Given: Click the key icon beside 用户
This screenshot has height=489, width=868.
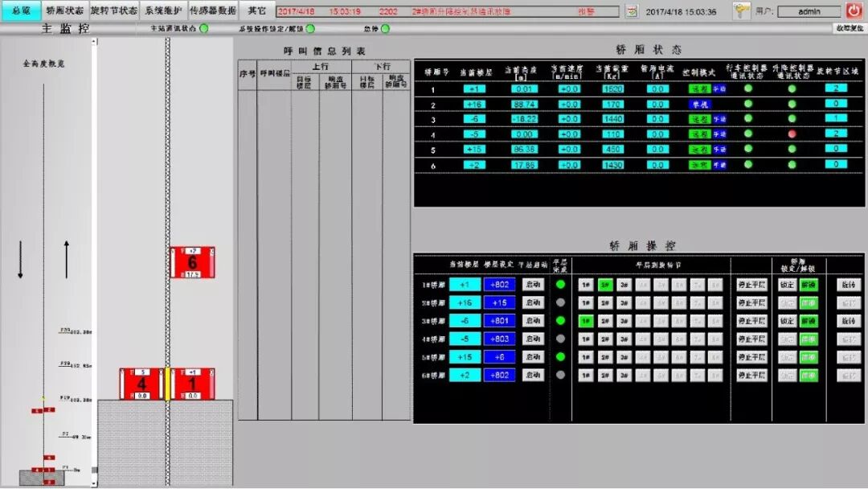Looking at the screenshot, I should tap(741, 11).
